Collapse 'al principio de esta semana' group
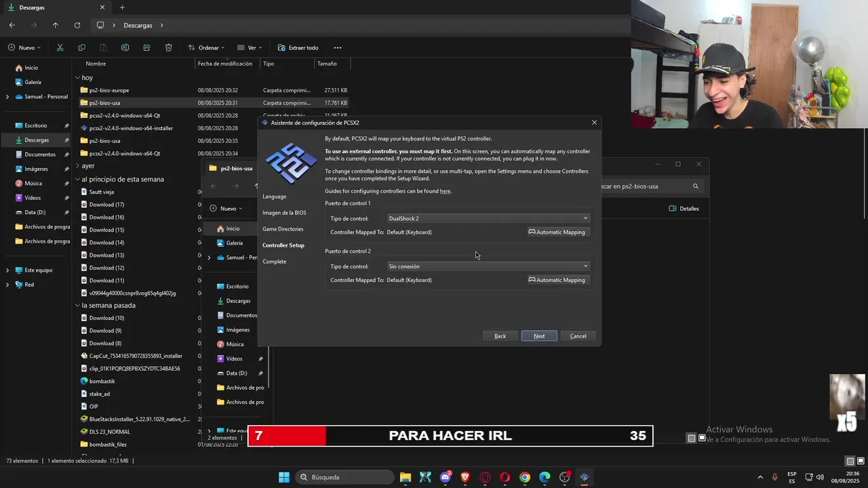The image size is (868, 488). point(77,180)
